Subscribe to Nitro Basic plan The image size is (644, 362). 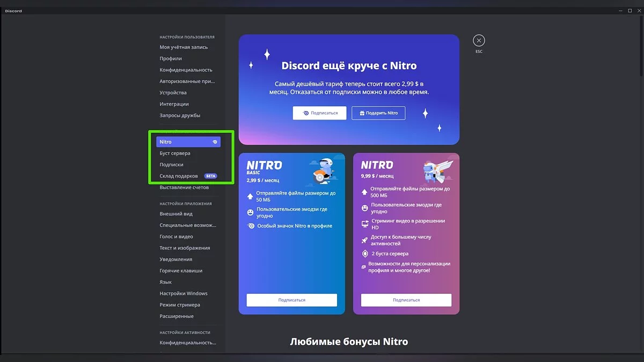tap(291, 300)
